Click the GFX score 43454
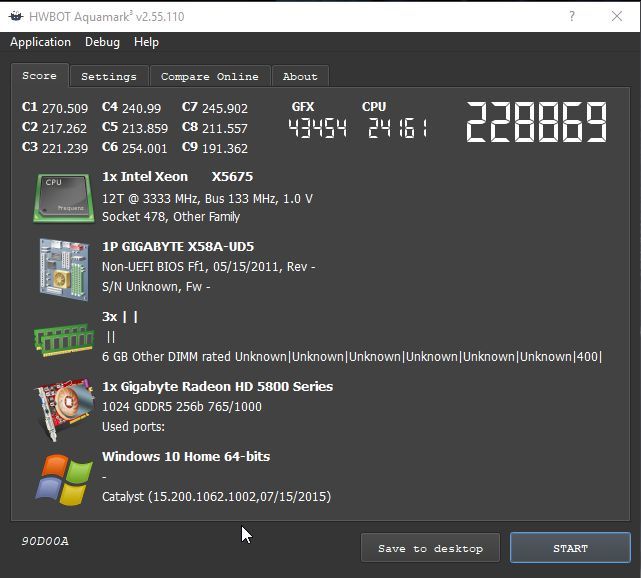 click(x=318, y=128)
